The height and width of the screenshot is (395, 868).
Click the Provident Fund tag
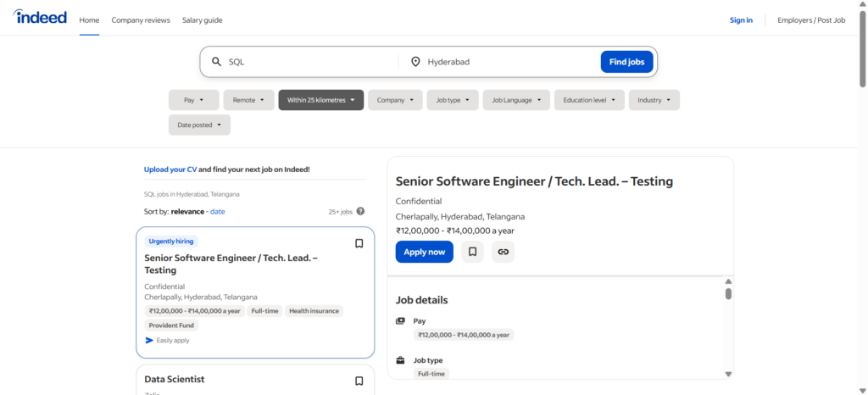171,325
